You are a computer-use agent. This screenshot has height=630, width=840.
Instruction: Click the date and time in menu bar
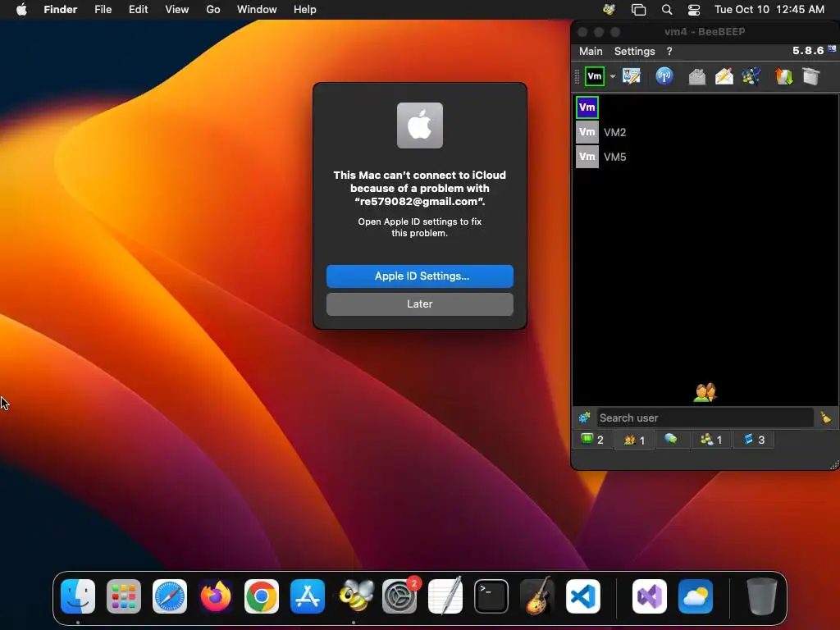coord(769,10)
